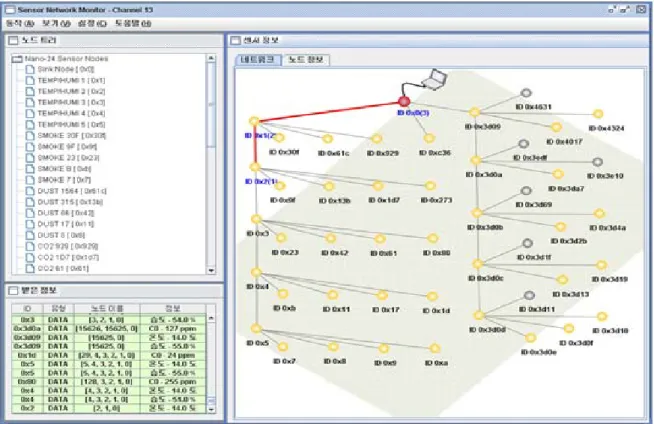This screenshot has width=654, height=424.
Task: Select node ID 0x5 in network map
Action: pyautogui.click(x=257, y=329)
